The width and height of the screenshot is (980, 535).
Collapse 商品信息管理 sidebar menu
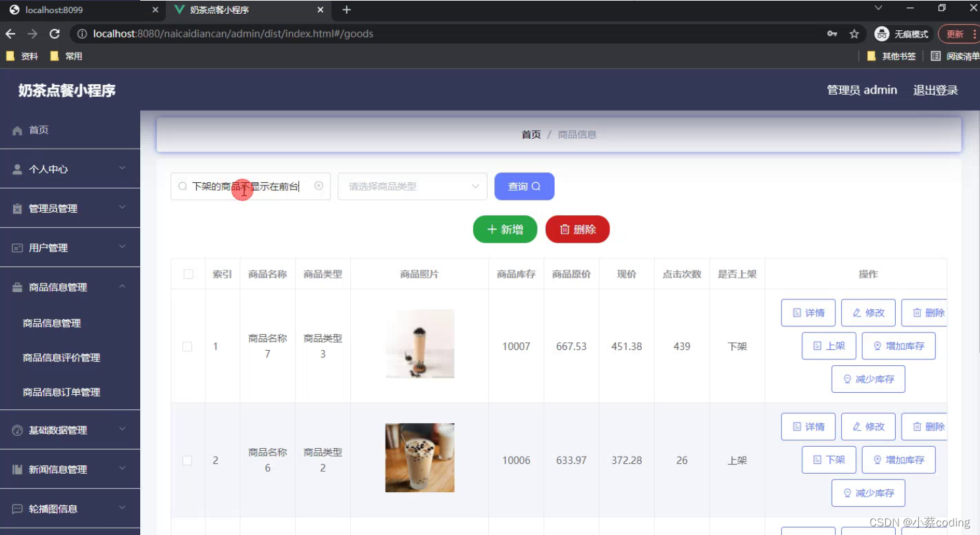pyautogui.click(x=70, y=288)
